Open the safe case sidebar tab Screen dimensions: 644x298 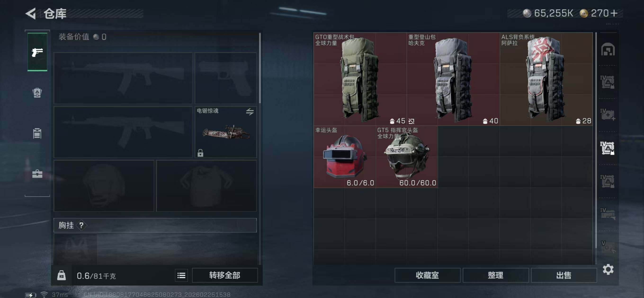tap(37, 174)
